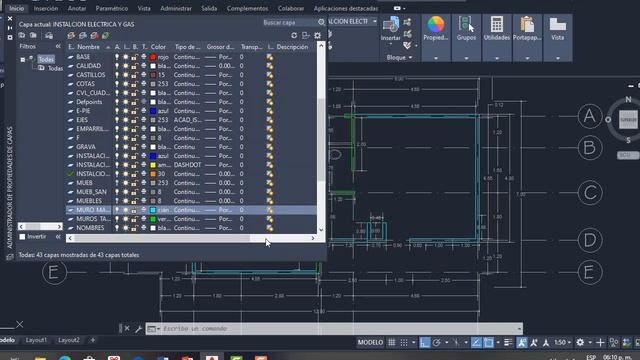Click the Descripción column header
Image resolution: width=640 pixels, height=360 pixels.
point(292,47)
